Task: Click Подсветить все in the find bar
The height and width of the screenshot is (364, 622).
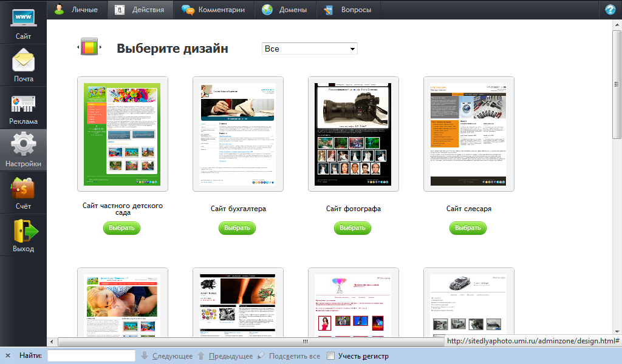Action: (x=295, y=356)
